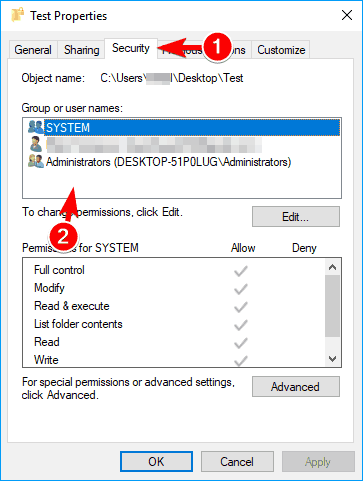The image size is (363, 481).
Task: Click the permissions list scroll down arrow
Action: (x=332, y=359)
